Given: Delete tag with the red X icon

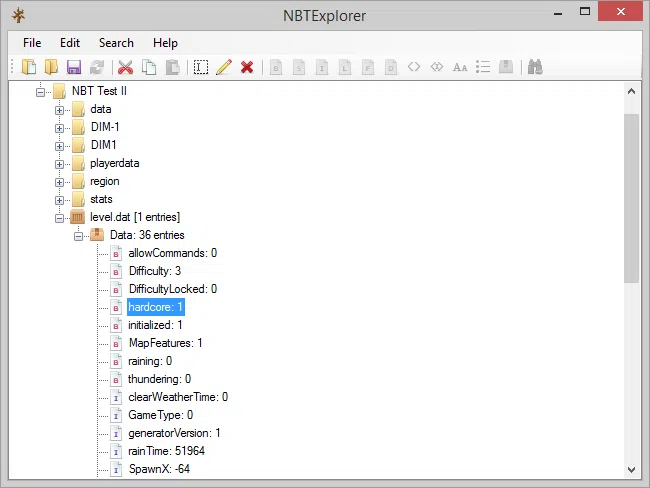Looking at the screenshot, I should tap(247, 67).
